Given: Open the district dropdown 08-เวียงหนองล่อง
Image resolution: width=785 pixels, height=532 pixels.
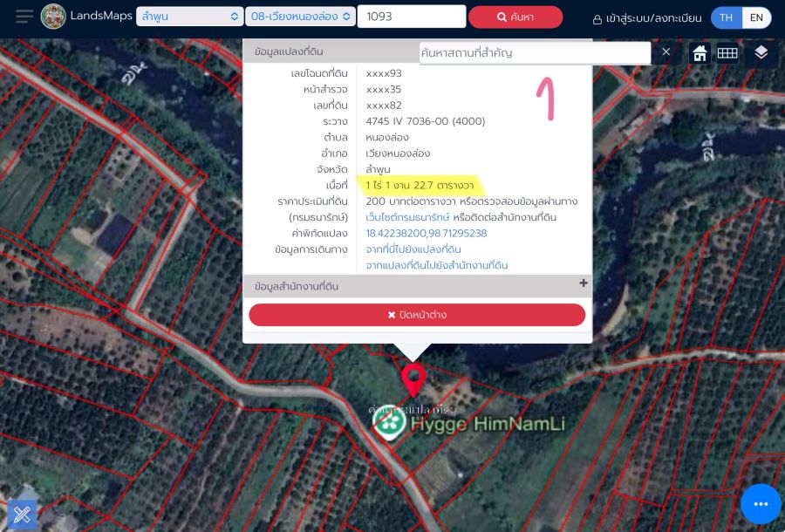Looking at the screenshot, I should (x=300, y=17).
